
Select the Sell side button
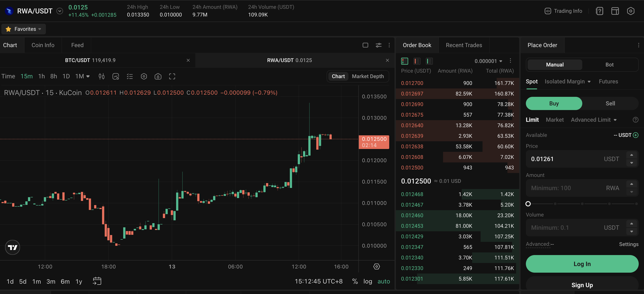[610, 103]
